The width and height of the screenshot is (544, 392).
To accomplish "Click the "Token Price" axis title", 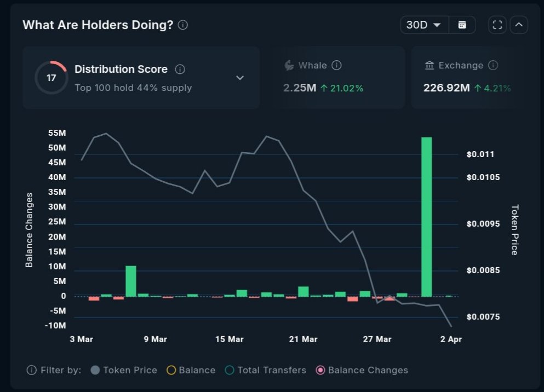I will click(x=515, y=230).
